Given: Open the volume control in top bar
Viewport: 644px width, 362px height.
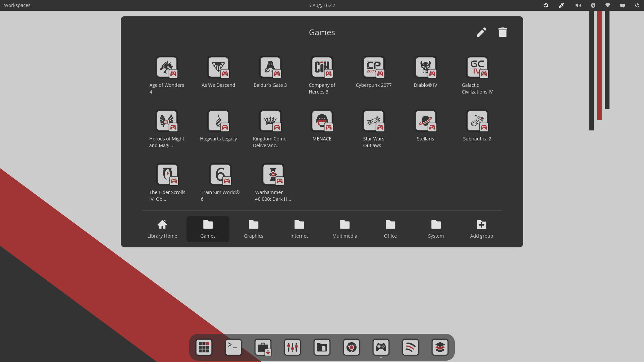Looking at the screenshot, I should [578, 5].
